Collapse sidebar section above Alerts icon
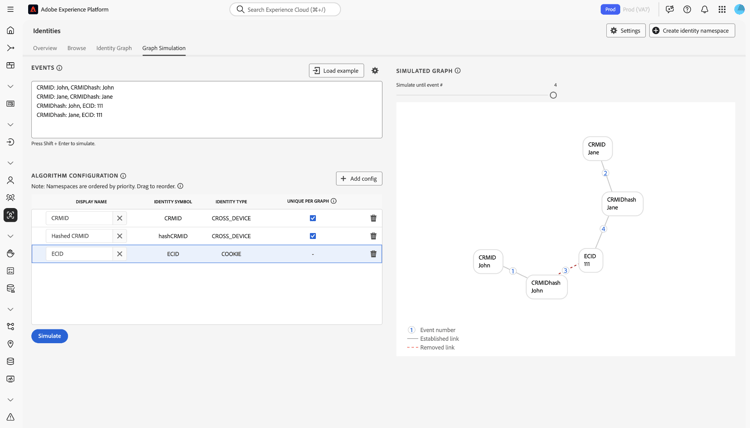Viewport: 750px width, 428px height. [11, 400]
